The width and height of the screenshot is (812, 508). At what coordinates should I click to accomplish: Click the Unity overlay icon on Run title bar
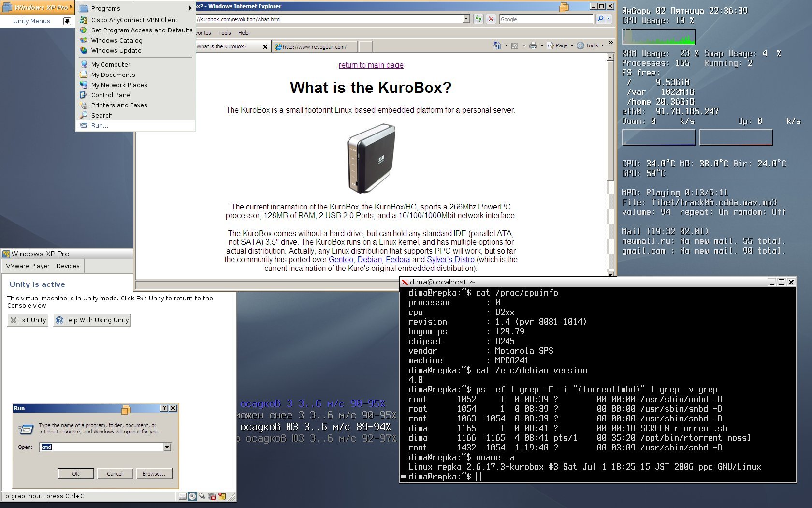click(126, 409)
